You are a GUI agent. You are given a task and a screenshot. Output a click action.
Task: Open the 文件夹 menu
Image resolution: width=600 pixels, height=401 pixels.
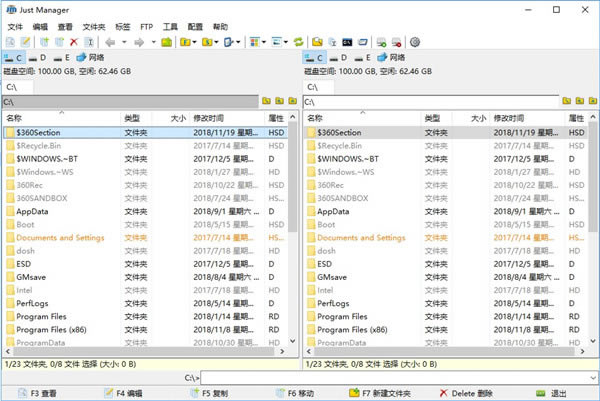point(94,27)
